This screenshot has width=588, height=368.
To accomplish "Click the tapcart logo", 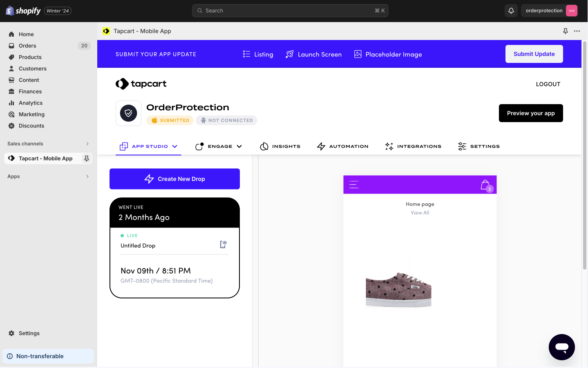I will [141, 84].
